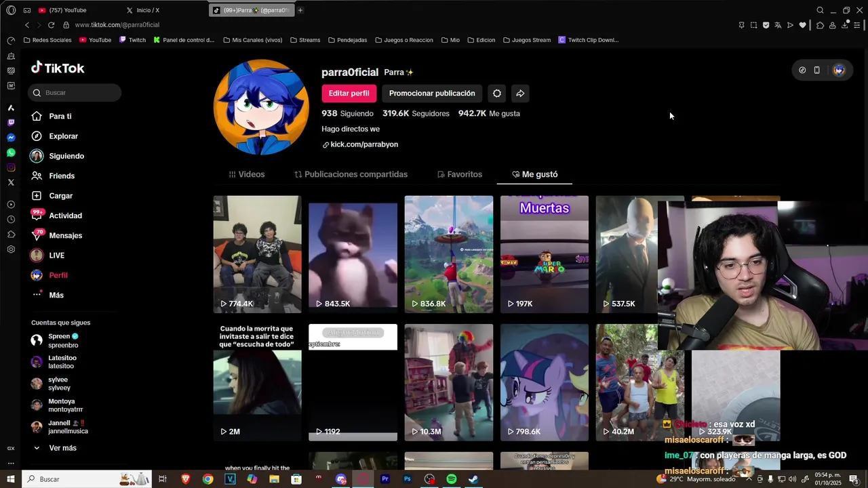Open the Twitch bookmark
Image resolution: width=868 pixels, height=488 pixels.
132,40
